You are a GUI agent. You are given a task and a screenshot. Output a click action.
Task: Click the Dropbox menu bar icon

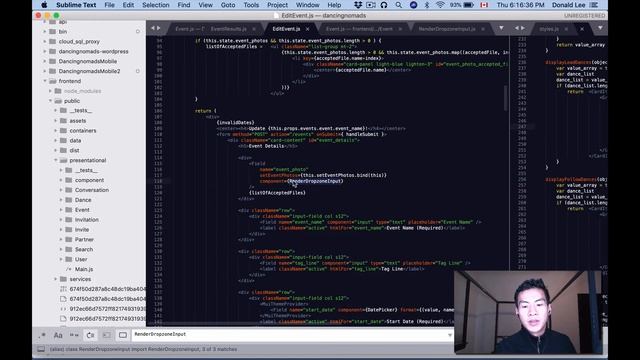(x=358, y=5)
